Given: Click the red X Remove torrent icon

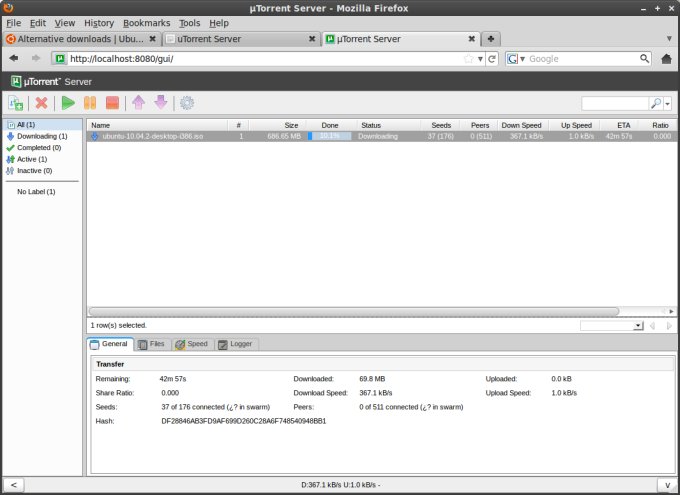Looking at the screenshot, I should pos(42,103).
